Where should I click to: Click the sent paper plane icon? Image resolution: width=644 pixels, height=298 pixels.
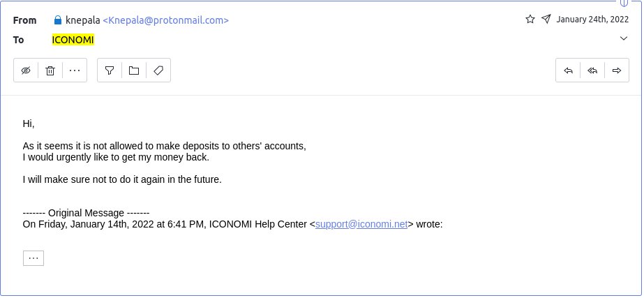point(546,19)
